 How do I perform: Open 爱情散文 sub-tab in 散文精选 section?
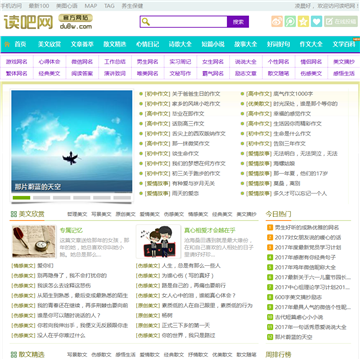pos(150,355)
